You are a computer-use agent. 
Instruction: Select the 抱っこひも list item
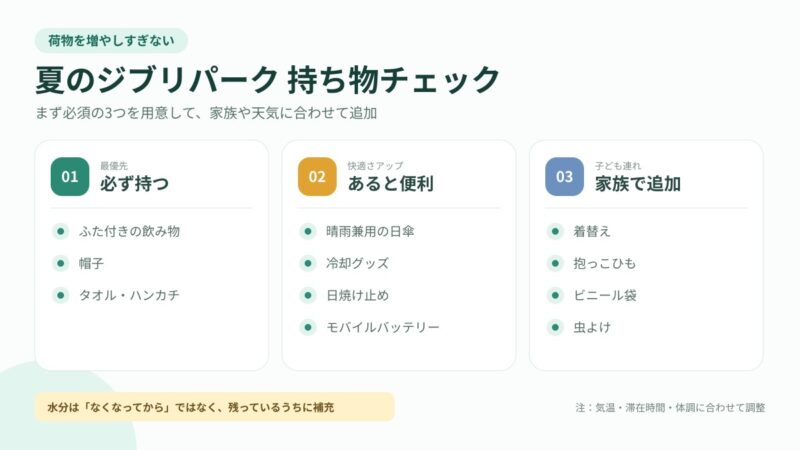click(x=605, y=263)
